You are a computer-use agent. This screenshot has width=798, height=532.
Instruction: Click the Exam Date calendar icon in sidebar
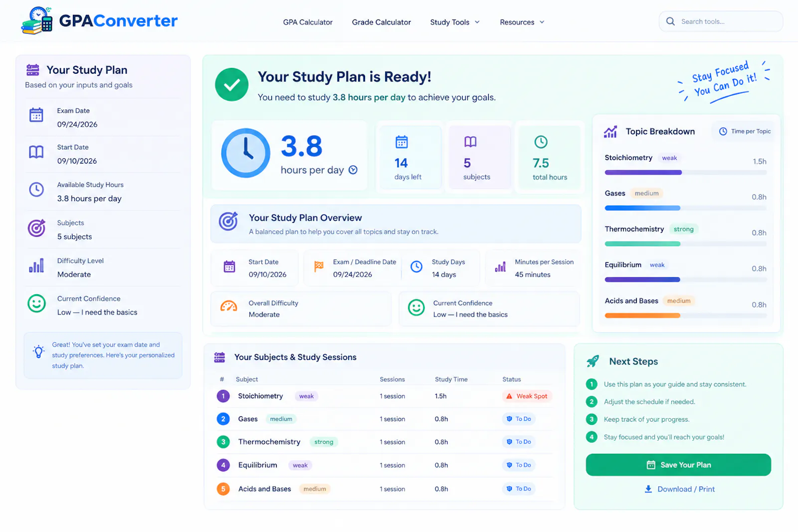(x=36, y=115)
